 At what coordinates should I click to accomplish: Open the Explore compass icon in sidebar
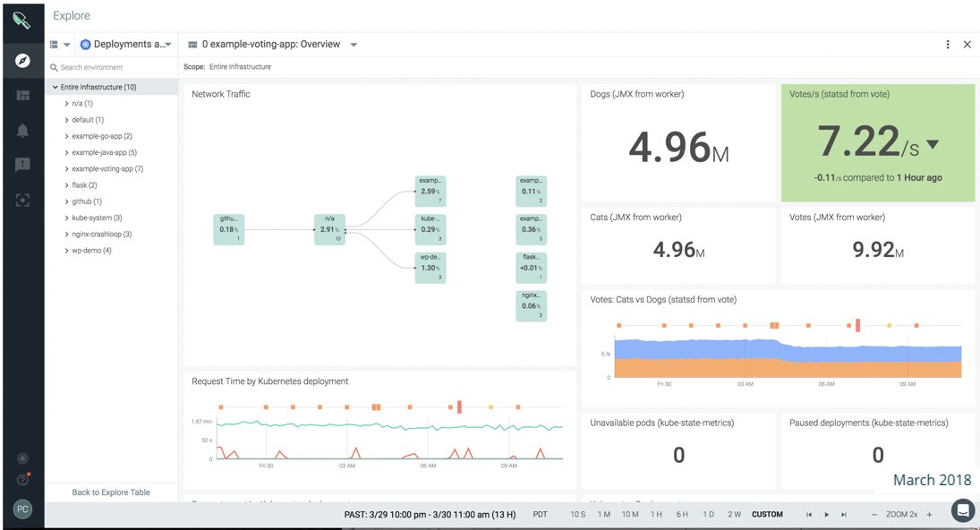tap(22, 61)
